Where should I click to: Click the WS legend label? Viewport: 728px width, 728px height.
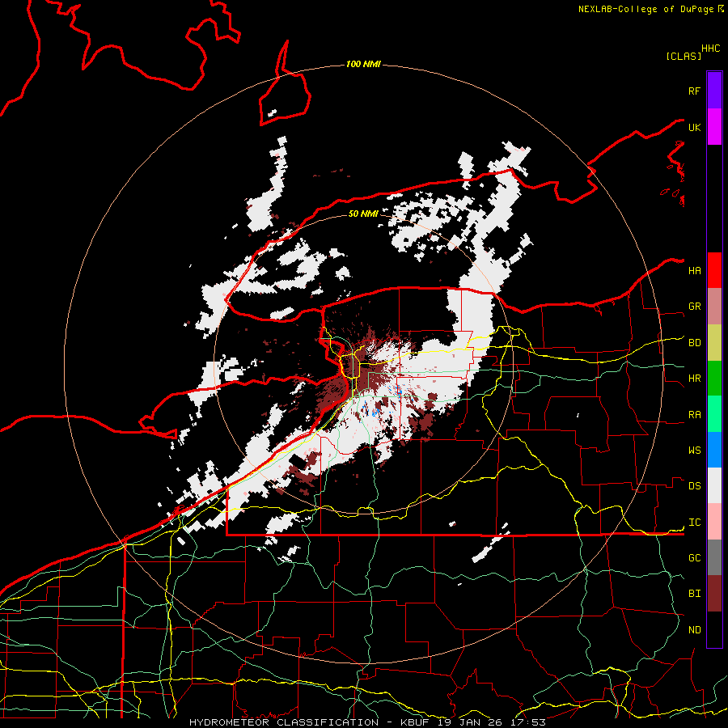point(694,451)
